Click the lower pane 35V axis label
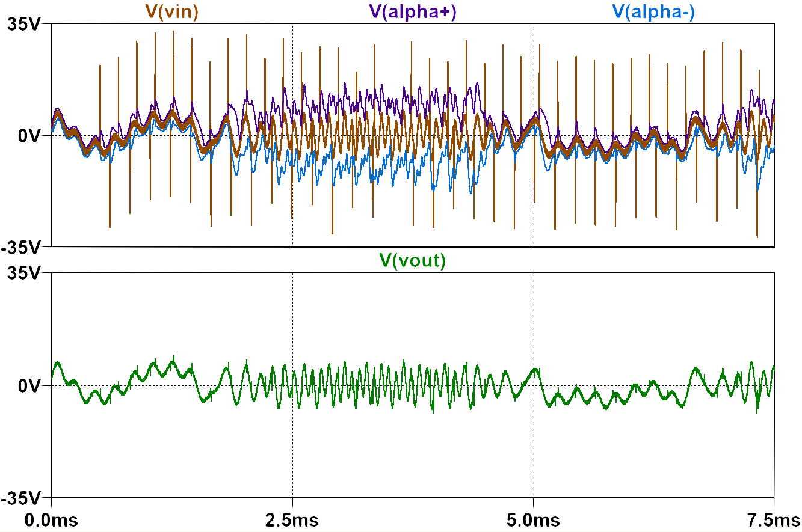Image resolution: width=802 pixels, height=532 pixels. pos(24,273)
